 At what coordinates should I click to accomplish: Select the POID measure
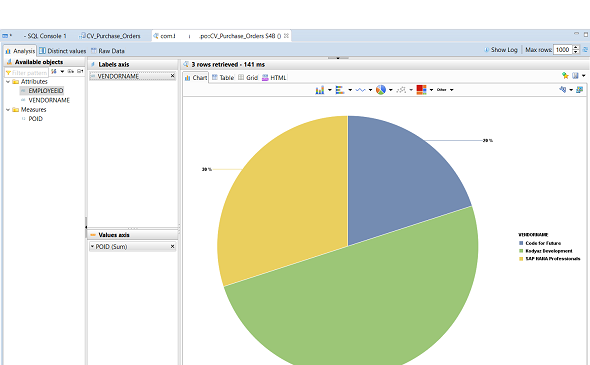[x=35, y=119]
